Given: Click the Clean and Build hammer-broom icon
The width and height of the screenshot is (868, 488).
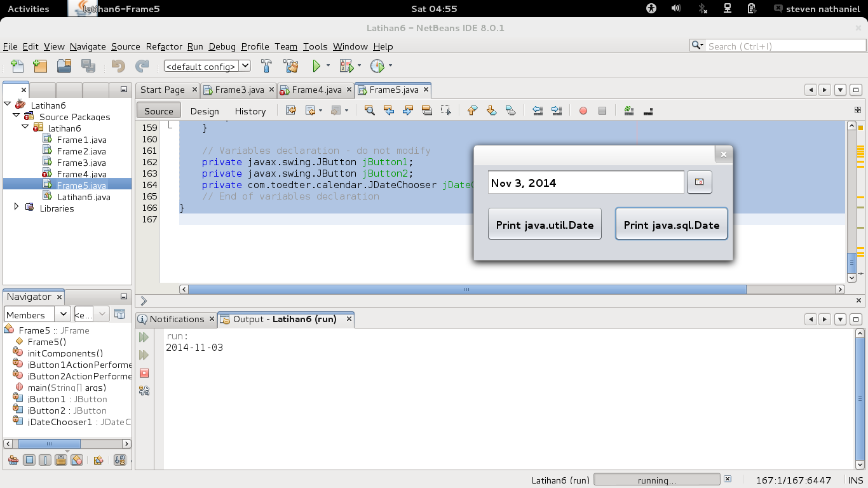Looking at the screenshot, I should point(291,65).
